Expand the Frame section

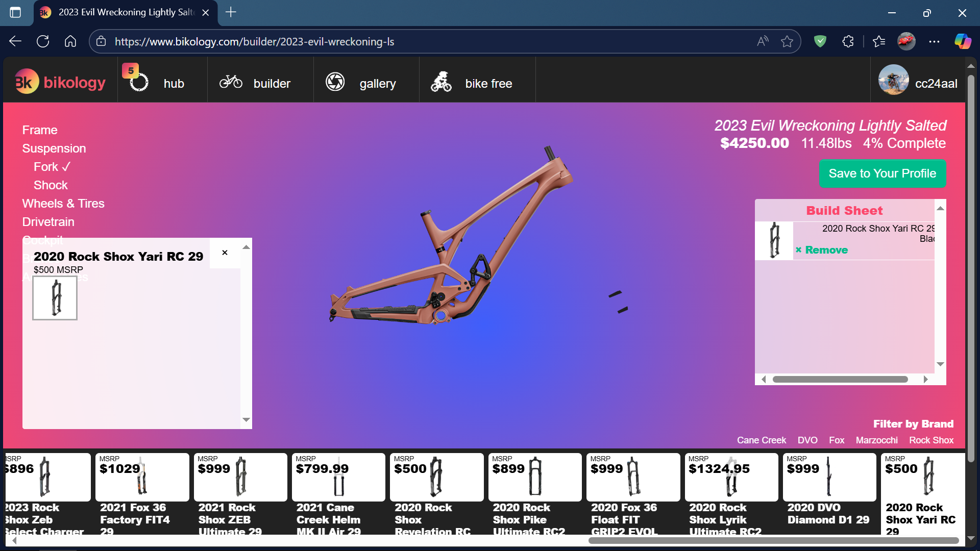point(40,130)
